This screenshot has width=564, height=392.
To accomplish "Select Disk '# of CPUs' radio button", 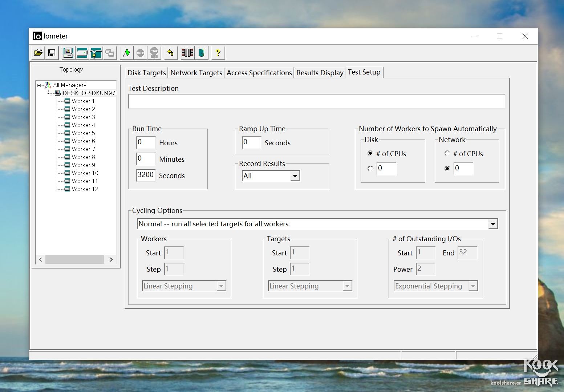I will point(370,153).
